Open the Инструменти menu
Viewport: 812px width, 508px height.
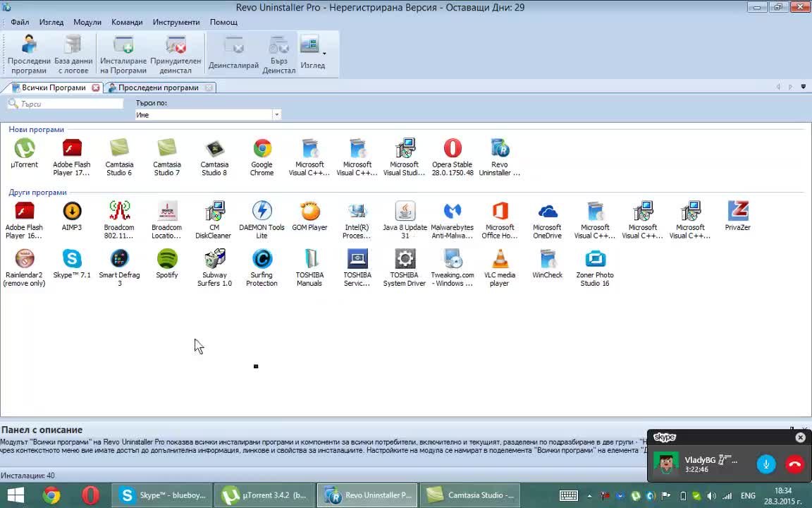tap(176, 22)
